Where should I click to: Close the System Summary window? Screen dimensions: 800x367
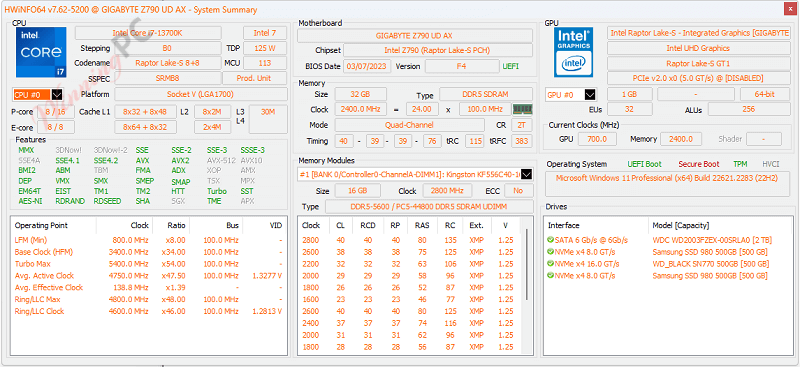point(790,10)
